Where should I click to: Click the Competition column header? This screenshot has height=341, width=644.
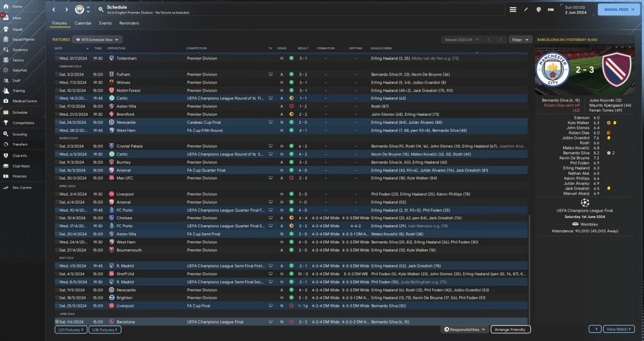coord(197,48)
